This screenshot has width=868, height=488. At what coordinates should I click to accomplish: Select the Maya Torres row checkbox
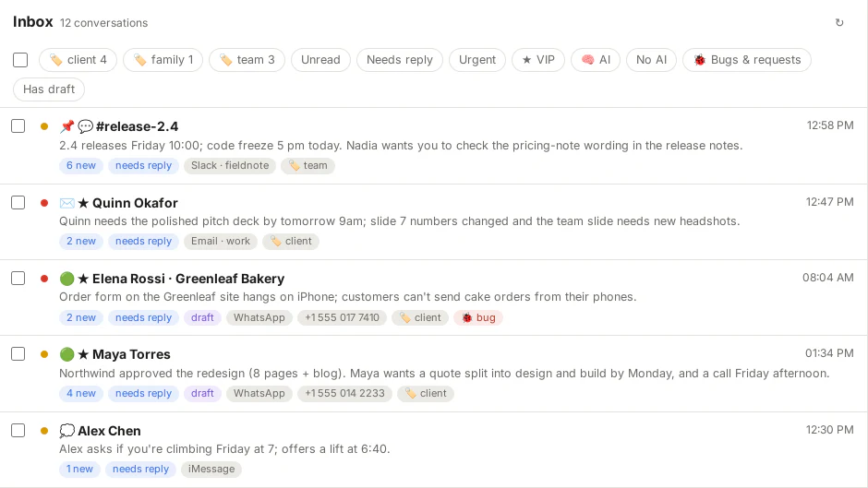(x=18, y=354)
